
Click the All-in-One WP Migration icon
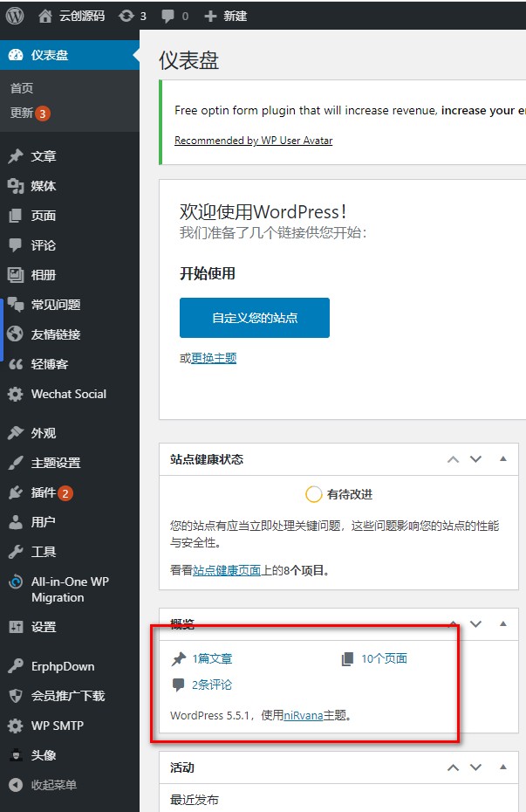[x=16, y=581]
